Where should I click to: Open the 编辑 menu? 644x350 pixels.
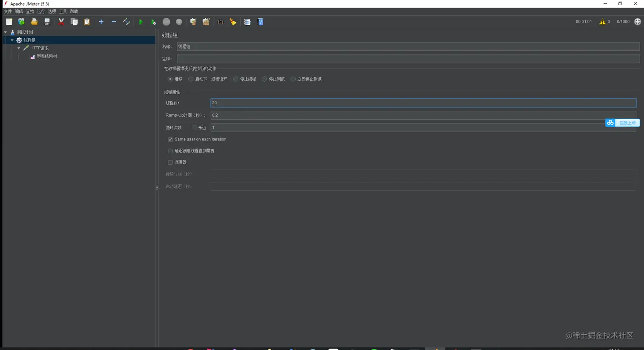point(19,11)
